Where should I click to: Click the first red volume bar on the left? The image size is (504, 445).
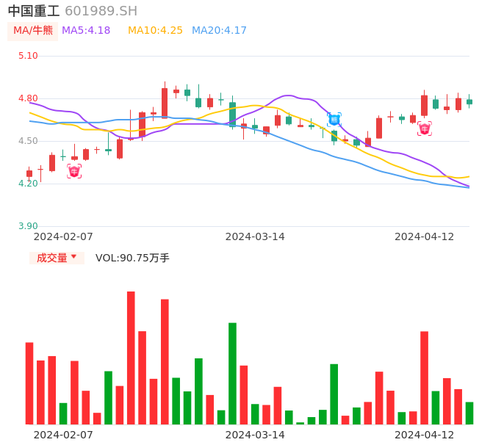tap(29, 383)
